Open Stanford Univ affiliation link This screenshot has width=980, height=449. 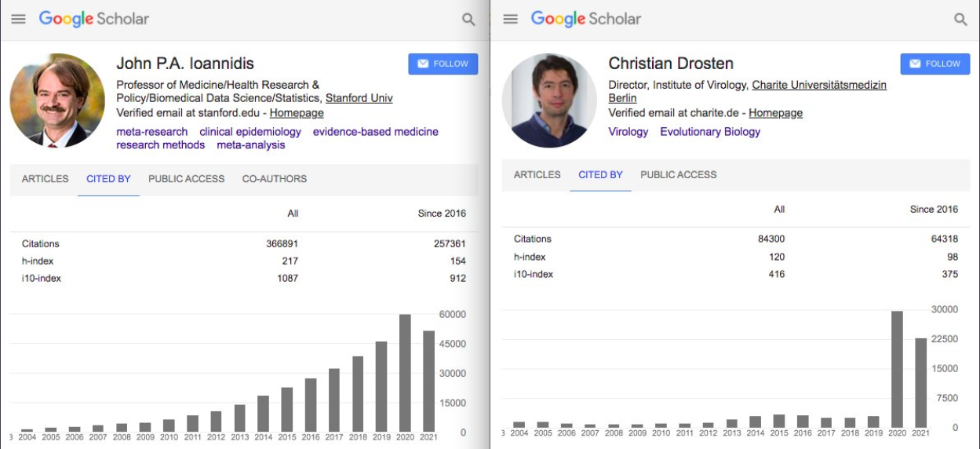[x=359, y=98]
